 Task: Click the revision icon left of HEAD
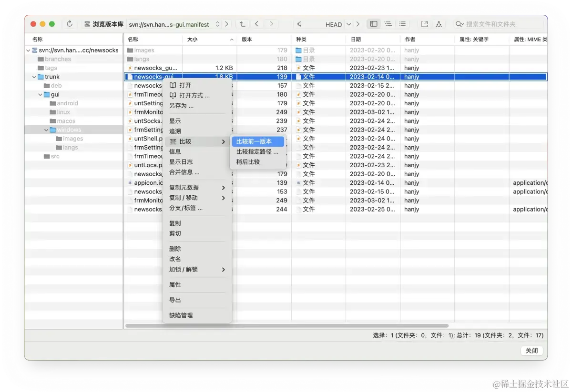300,24
